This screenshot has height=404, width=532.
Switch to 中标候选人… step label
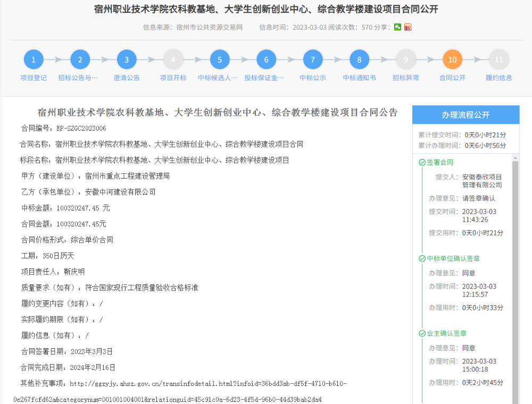click(218, 78)
